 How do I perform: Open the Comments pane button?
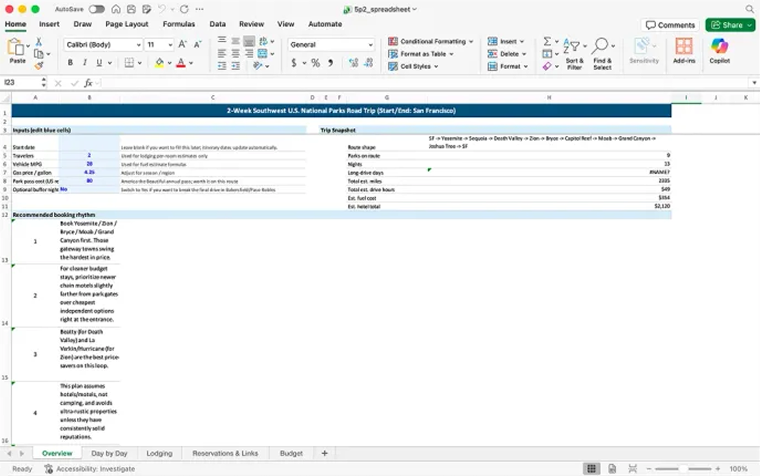(670, 24)
